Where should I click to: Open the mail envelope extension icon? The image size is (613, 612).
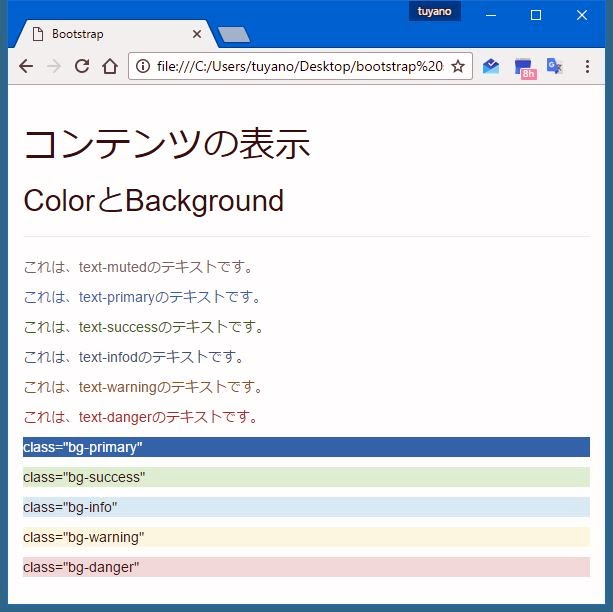tap(491, 67)
